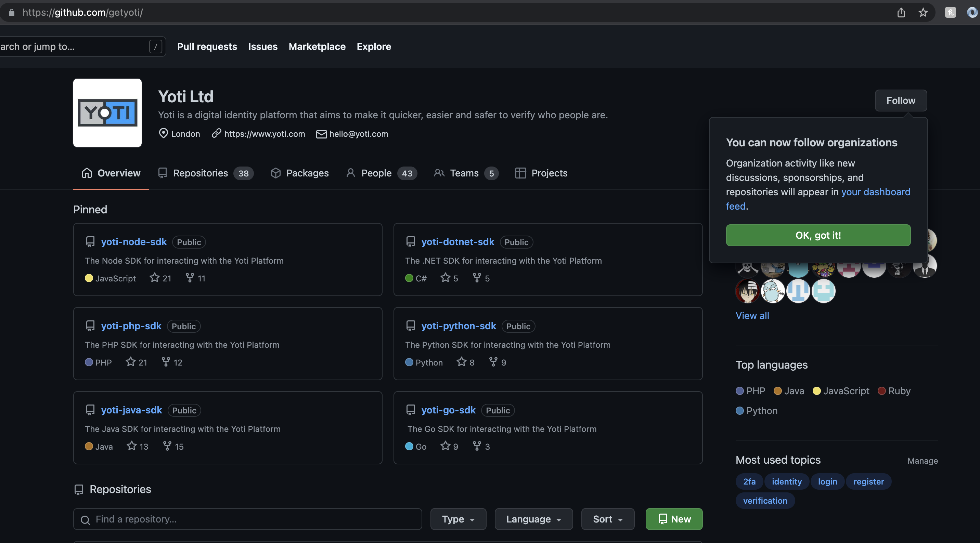Image resolution: width=980 pixels, height=543 pixels.
Task: Click the fork icon on yoti-dotnet-sdk card
Action: coord(477,278)
